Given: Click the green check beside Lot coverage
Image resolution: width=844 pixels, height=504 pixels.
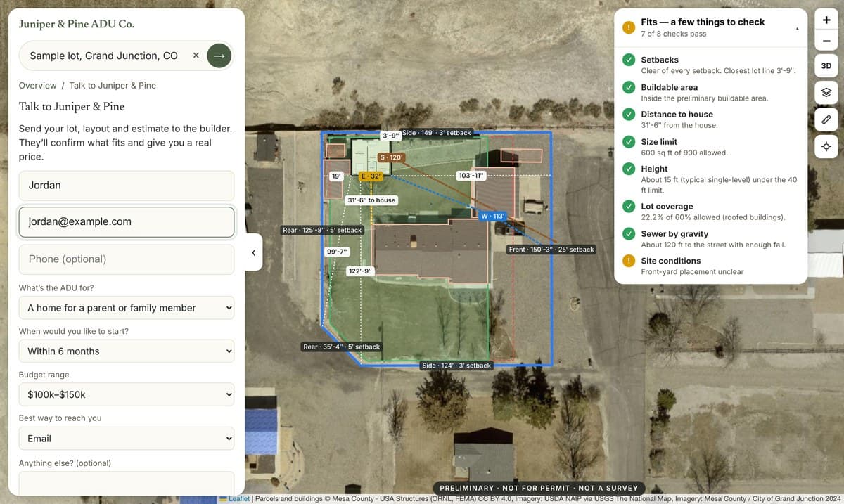Looking at the screenshot, I should 629,207.
